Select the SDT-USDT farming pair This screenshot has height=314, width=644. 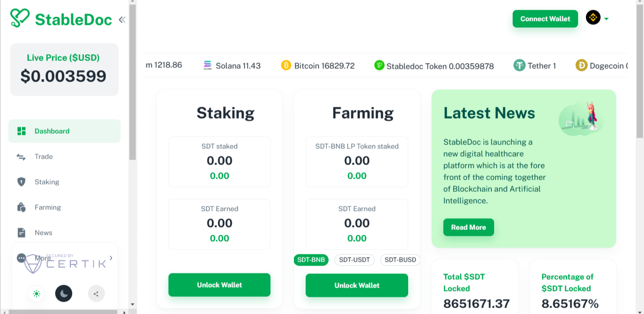pos(354,260)
